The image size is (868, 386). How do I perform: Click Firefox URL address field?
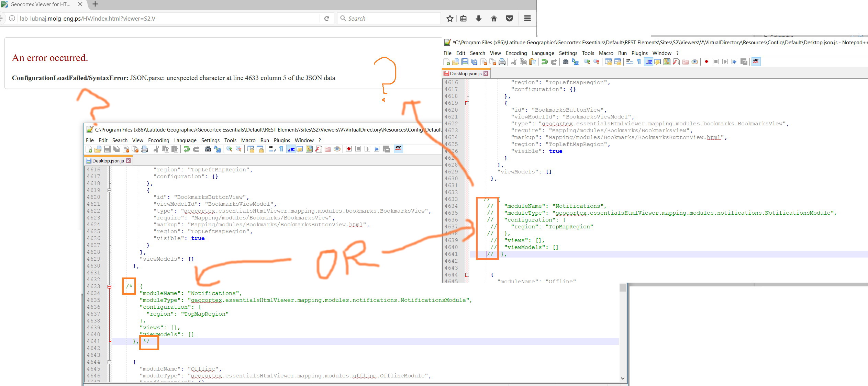click(x=168, y=19)
